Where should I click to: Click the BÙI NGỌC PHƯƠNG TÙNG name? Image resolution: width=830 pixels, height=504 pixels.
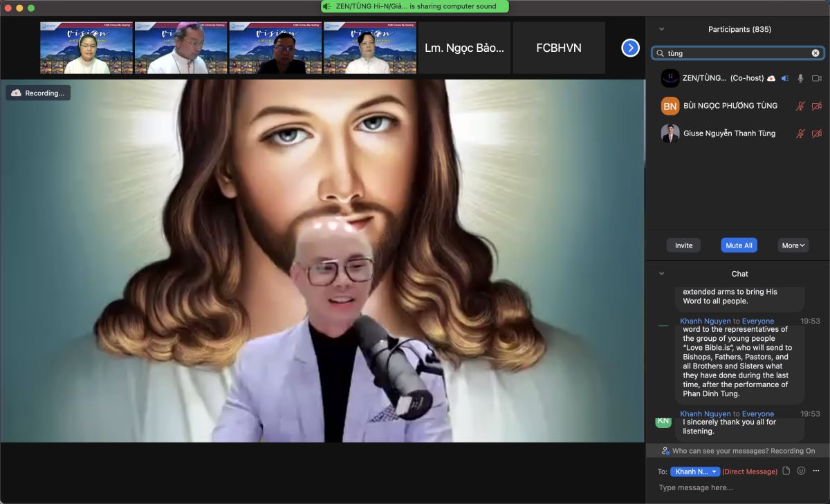pyautogui.click(x=730, y=106)
